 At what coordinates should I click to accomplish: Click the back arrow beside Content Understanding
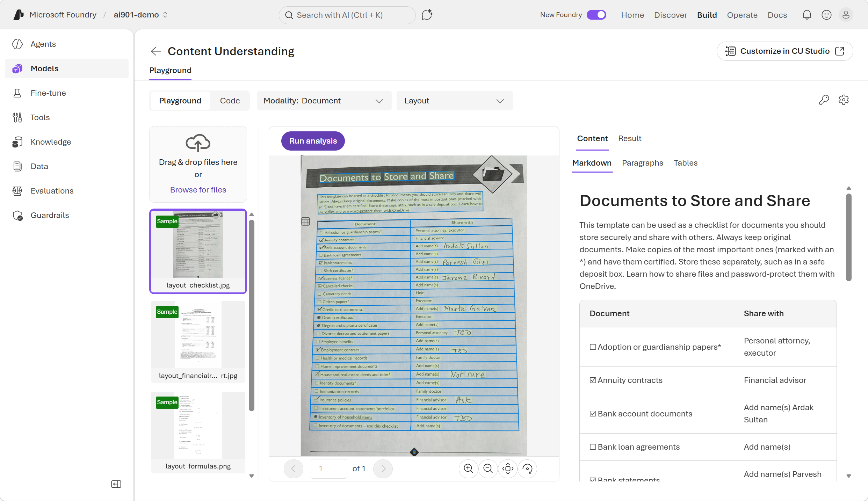point(155,51)
